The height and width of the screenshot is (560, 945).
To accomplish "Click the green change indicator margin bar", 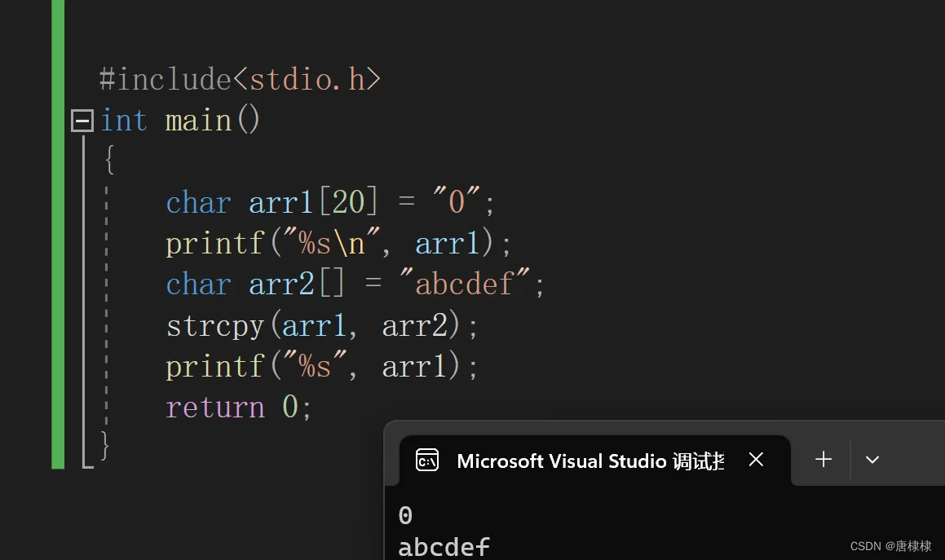I will (58, 235).
